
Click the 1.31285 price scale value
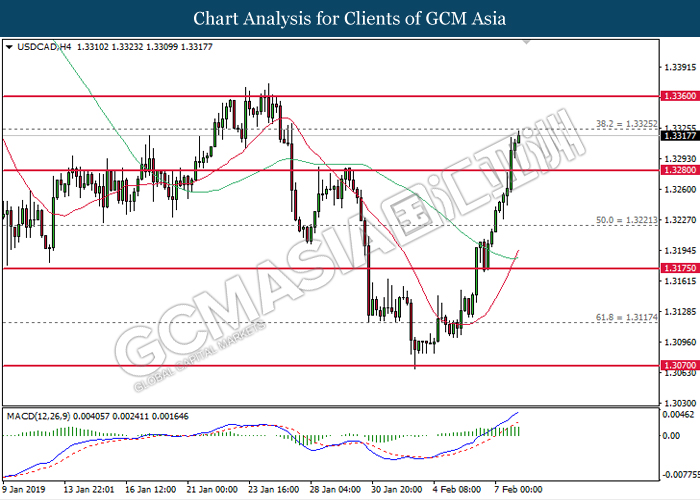[x=680, y=311]
